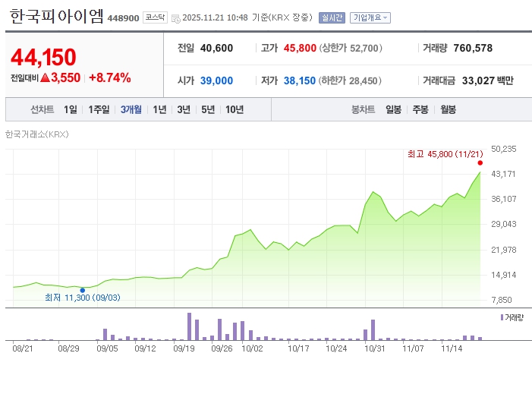The height and width of the screenshot is (394, 532).
Task: Click the red up-arrow next to 3,550
Action: click(45, 77)
